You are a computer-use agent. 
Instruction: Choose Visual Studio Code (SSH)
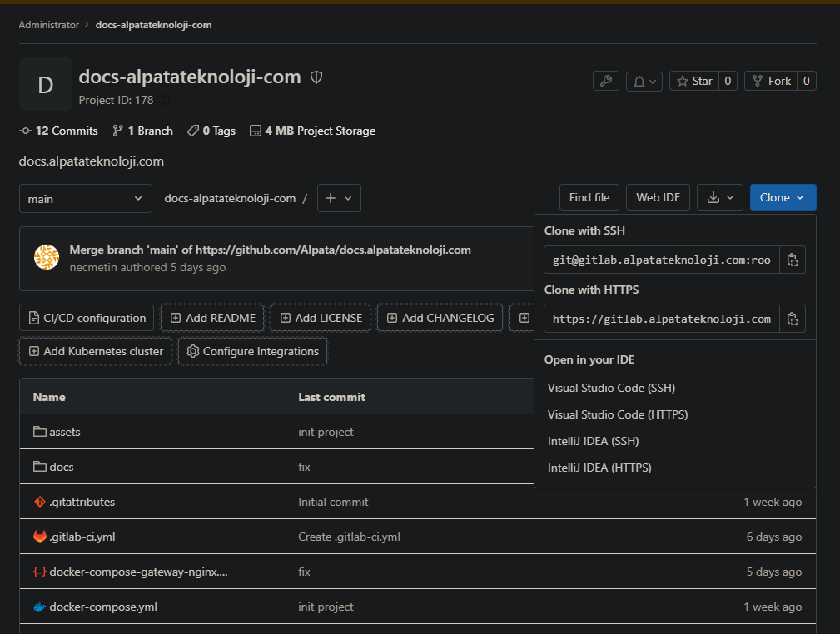coord(611,388)
